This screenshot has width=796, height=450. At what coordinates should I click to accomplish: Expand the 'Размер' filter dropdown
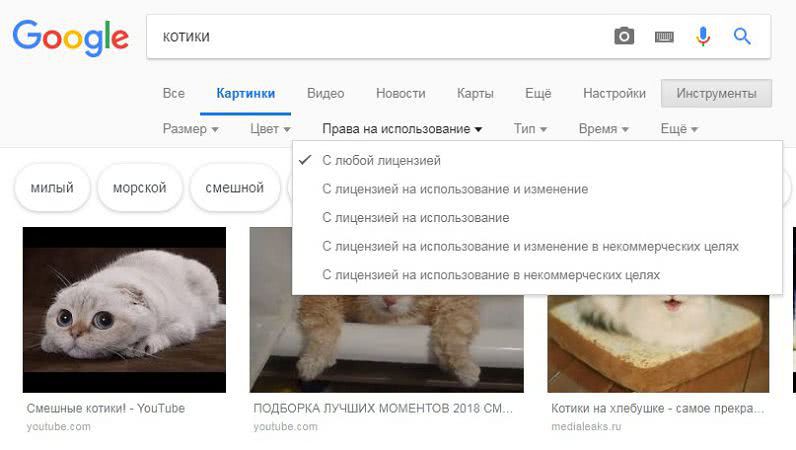point(190,129)
